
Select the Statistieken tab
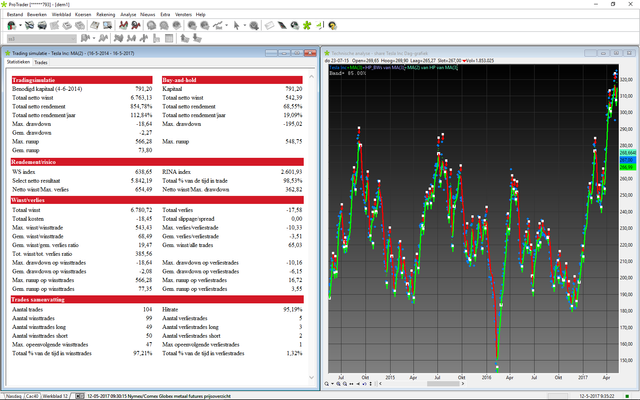tap(18, 62)
